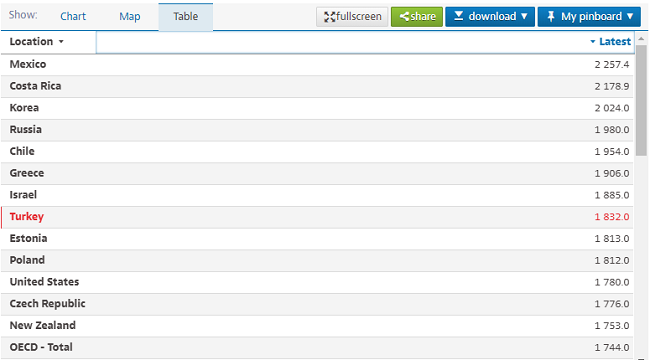Click the green share button
Image resolution: width=650 pixels, height=360 pixels.
pos(417,17)
